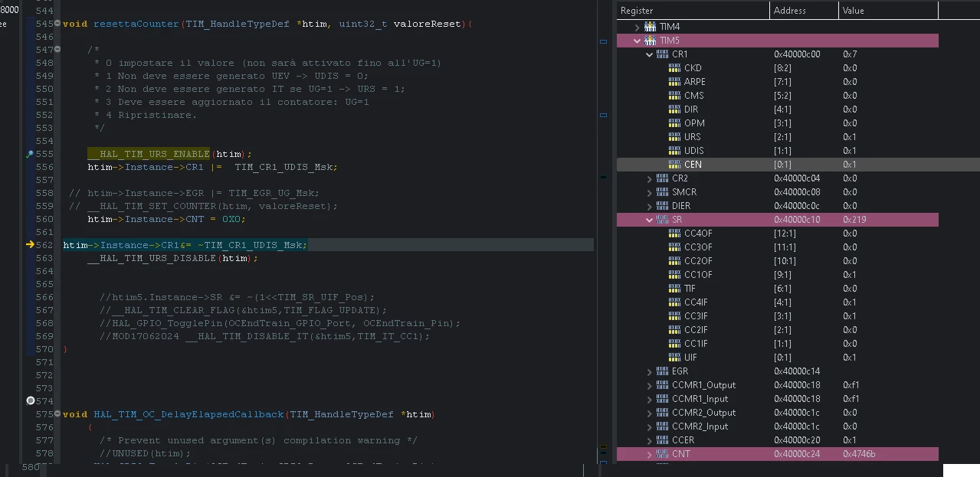Click the CCMR1_Output value 0xf1
The width and height of the screenshot is (980, 477).
[851, 385]
